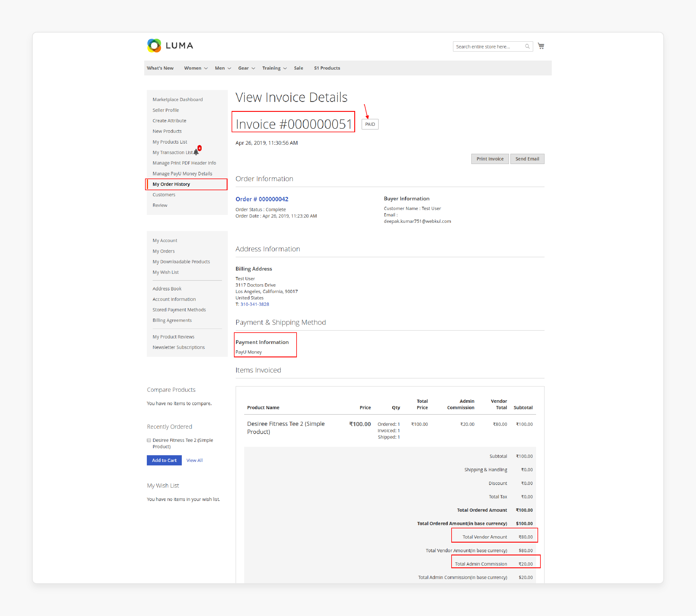Expand the Women navigation dropdown
This screenshot has width=696, height=616.
tap(193, 68)
